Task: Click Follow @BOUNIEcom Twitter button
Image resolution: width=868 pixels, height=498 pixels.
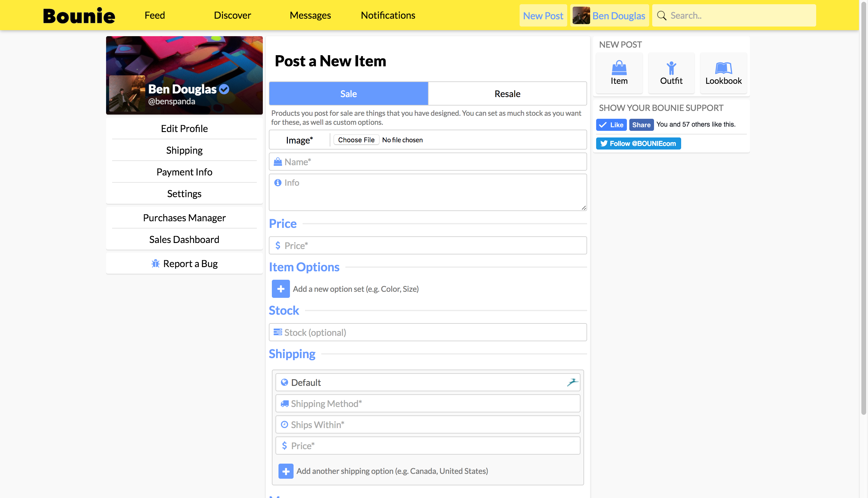Action: tap(638, 143)
